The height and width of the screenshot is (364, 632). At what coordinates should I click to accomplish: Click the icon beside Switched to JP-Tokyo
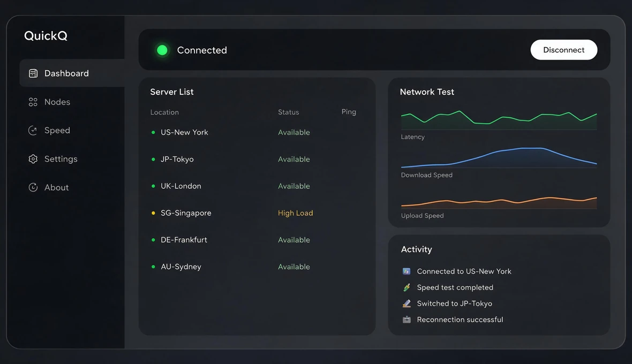click(x=407, y=304)
